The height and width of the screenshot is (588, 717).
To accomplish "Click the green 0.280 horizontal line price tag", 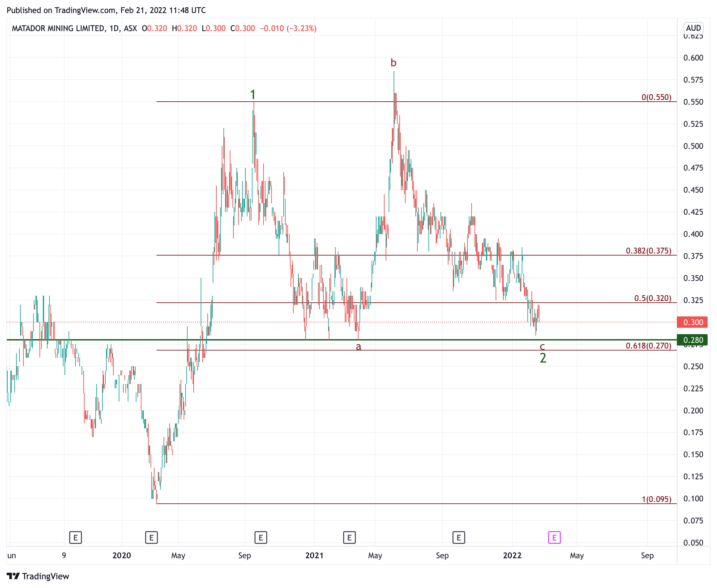I will click(692, 340).
